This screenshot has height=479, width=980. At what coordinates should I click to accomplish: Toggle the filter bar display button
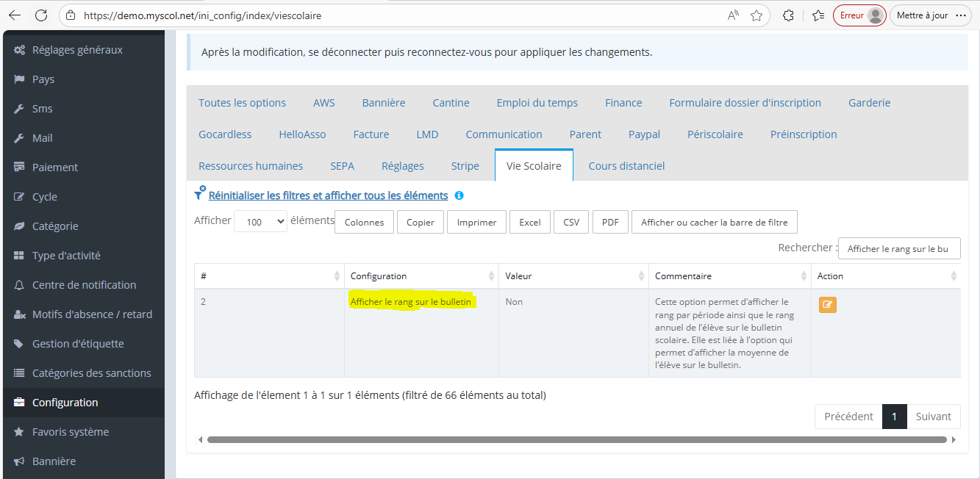[x=714, y=222]
